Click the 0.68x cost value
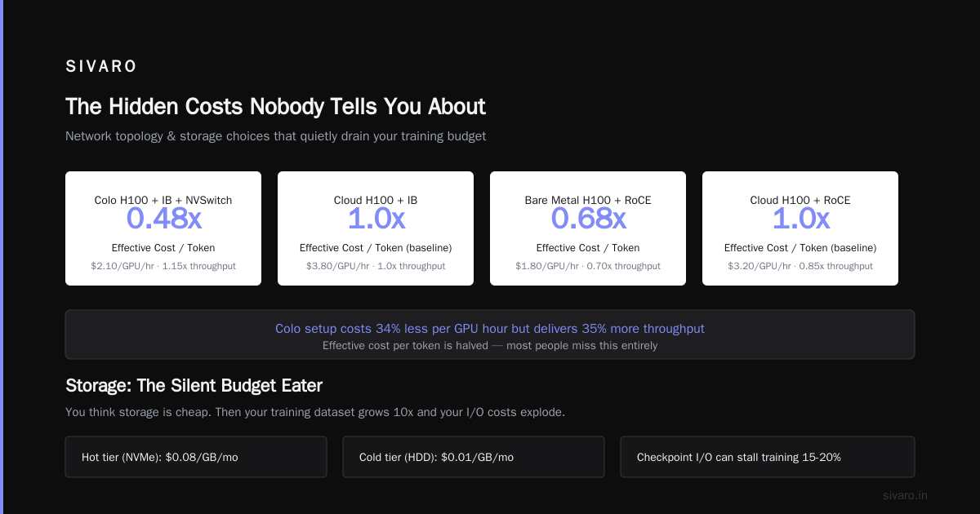Viewport: 980px width, 514px height. pos(588,219)
